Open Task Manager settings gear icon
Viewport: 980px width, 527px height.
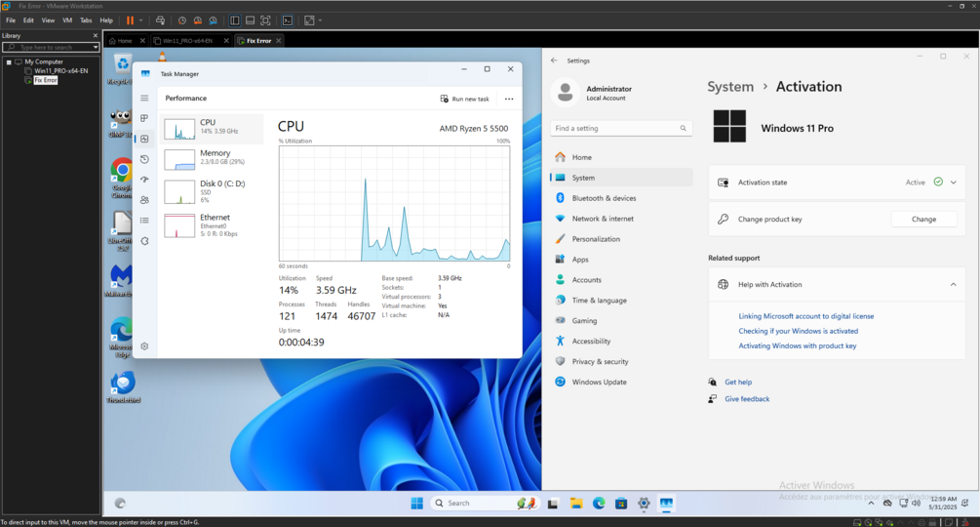[x=144, y=346]
